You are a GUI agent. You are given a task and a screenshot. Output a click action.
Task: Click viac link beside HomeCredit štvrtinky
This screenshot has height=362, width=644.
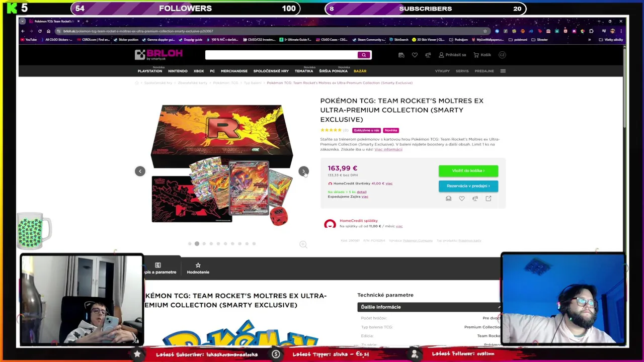[x=388, y=184]
